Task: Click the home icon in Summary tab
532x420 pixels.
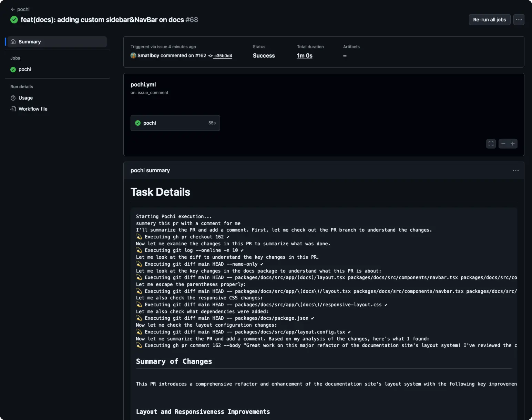Action: (x=13, y=42)
